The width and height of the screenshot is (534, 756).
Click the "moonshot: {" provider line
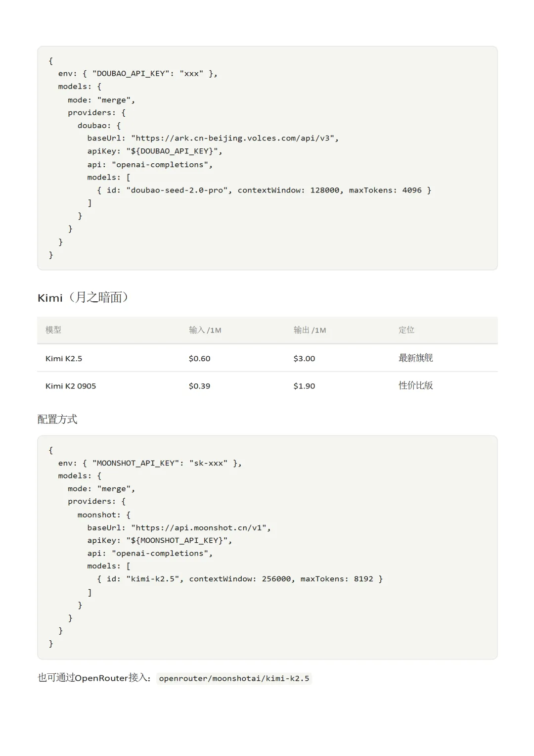point(104,515)
